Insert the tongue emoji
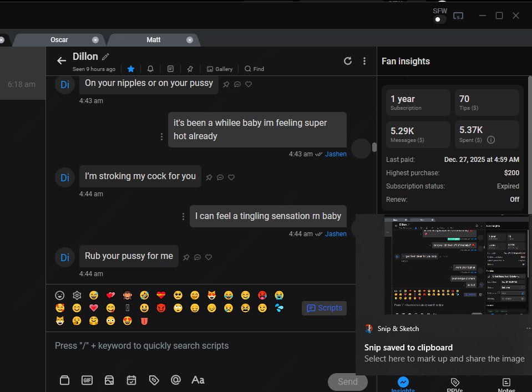Image resolution: width=532 pixels, height=392 pixels. (144, 321)
